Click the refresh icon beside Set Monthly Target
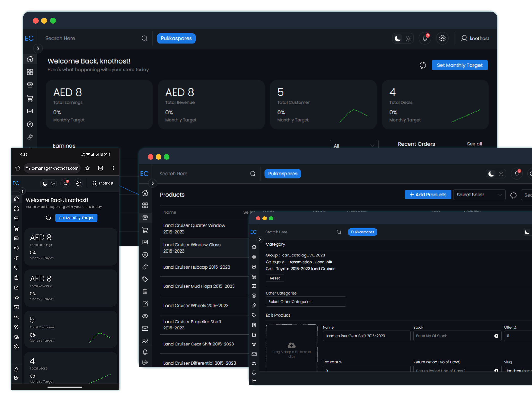 423,65
